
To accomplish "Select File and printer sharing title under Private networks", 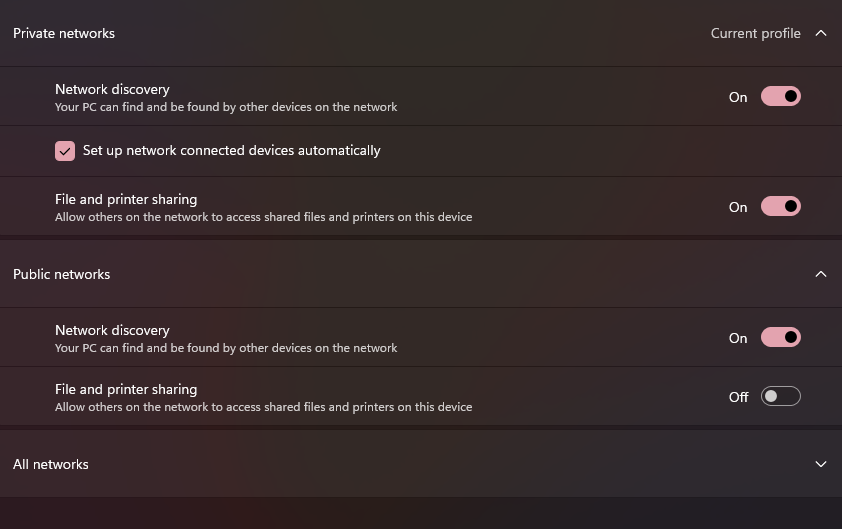I will (126, 199).
